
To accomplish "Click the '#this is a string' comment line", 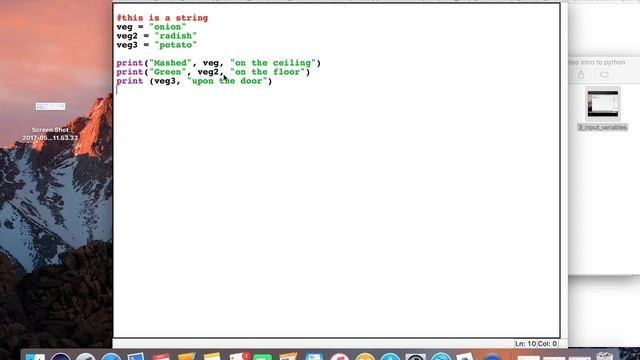I will [x=162, y=18].
